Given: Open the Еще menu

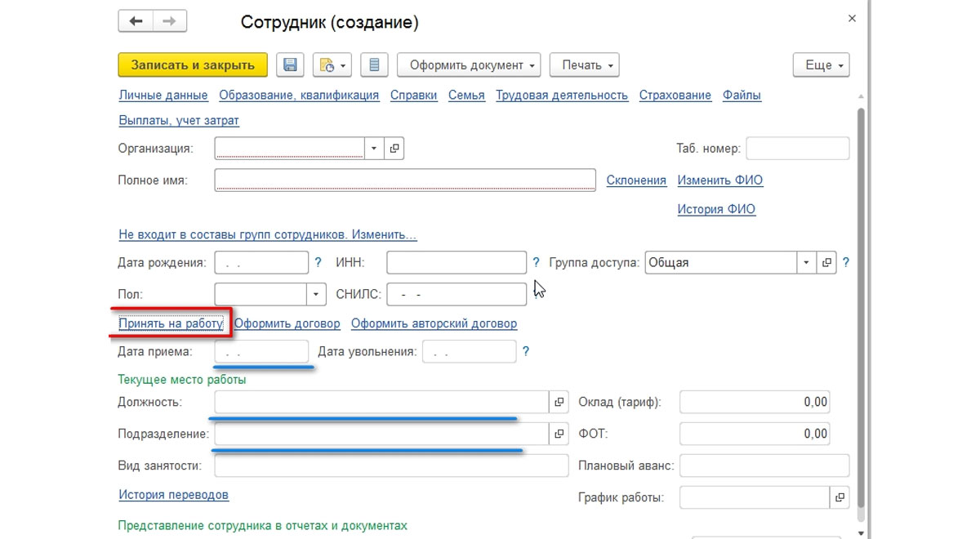Looking at the screenshot, I should click(821, 65).
